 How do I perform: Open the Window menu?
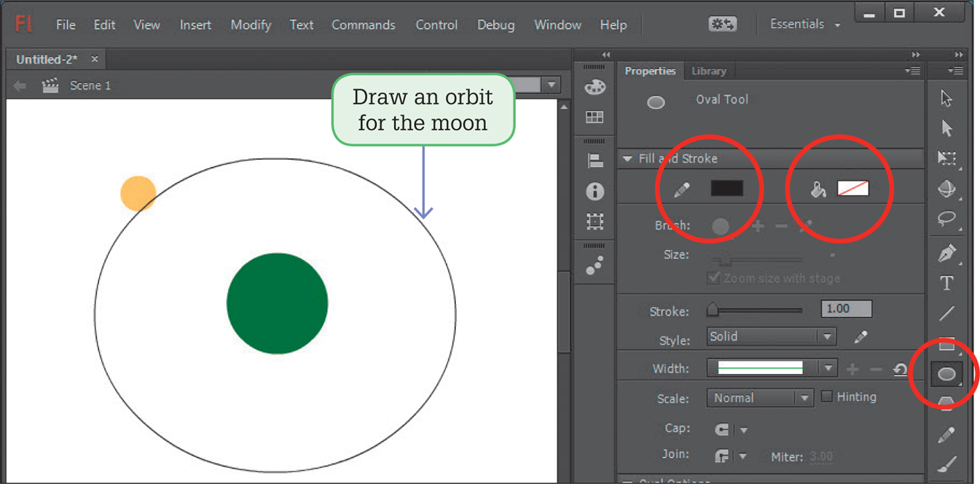tap(557, 25)
